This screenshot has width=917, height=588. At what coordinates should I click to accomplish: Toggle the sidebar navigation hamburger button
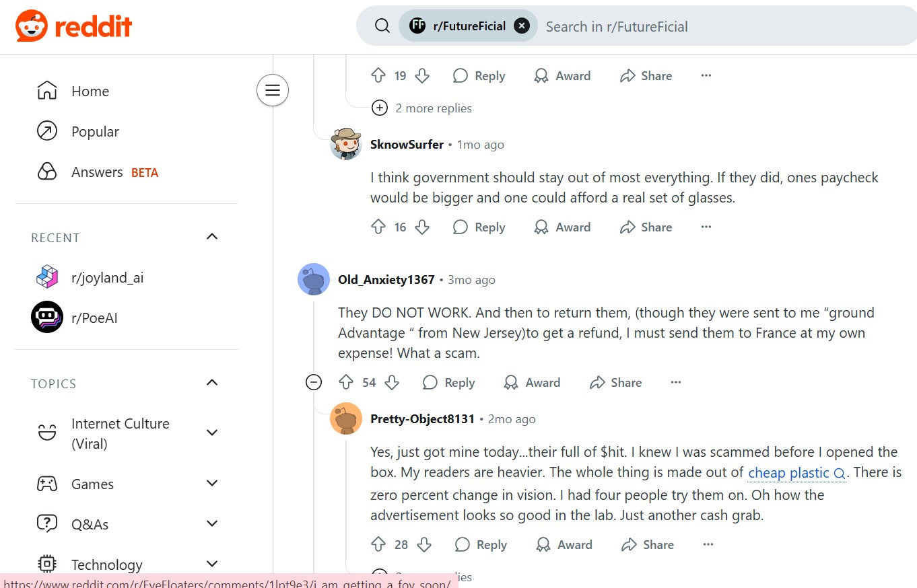click(x=273, y=90)
